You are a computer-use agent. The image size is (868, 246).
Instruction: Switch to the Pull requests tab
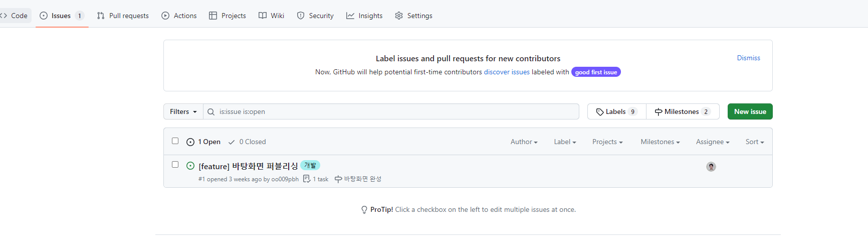coord(123,16)
